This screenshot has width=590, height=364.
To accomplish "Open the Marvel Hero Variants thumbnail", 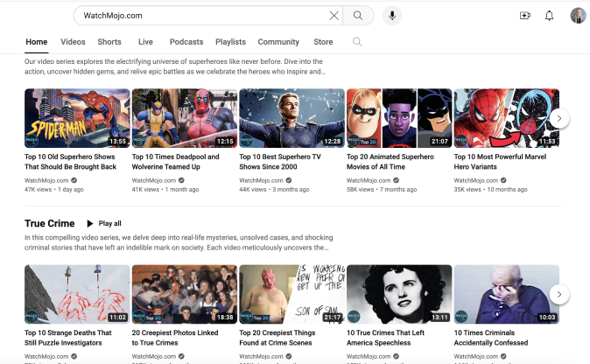I will (507, 118).
